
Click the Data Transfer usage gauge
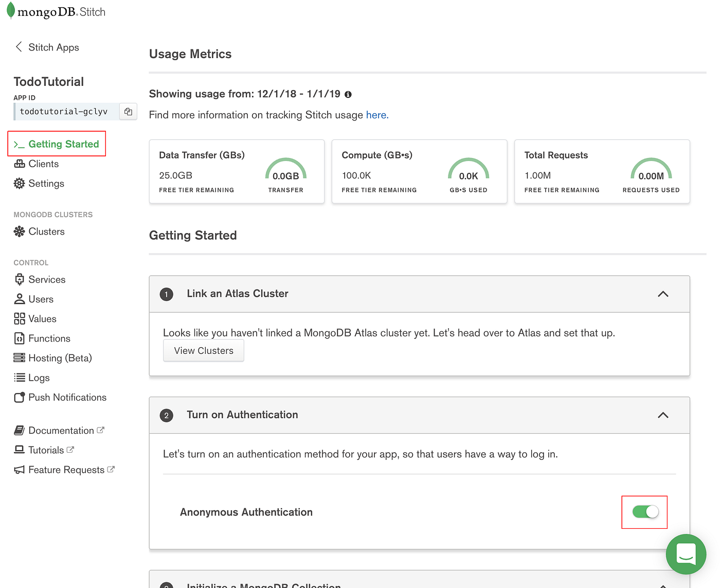285,170
